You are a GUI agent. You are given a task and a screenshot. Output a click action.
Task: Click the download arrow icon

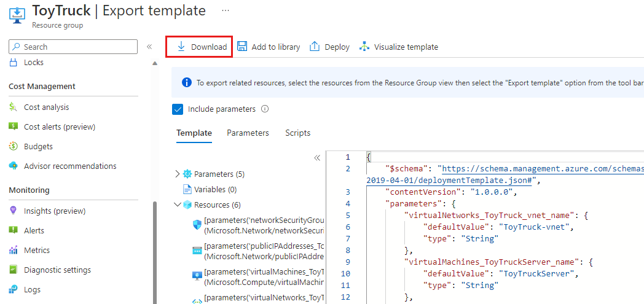181,47
